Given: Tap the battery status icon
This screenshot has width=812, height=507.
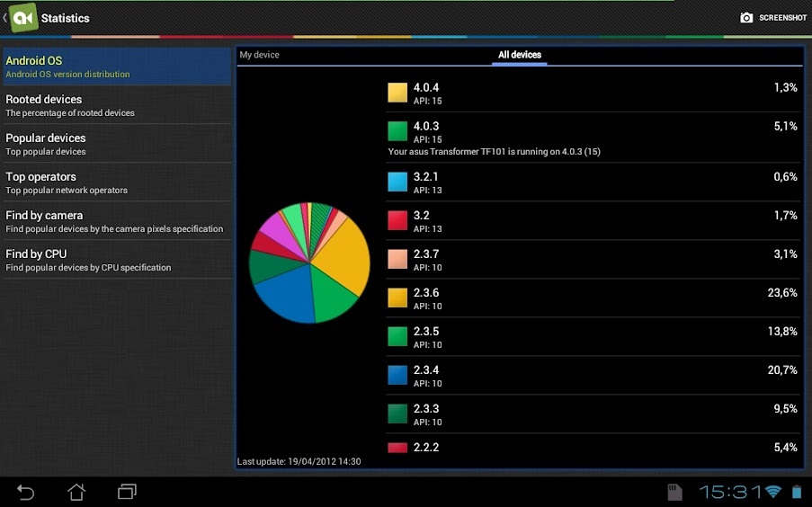Looking at the screenshot, I should (x=796, y=492).
